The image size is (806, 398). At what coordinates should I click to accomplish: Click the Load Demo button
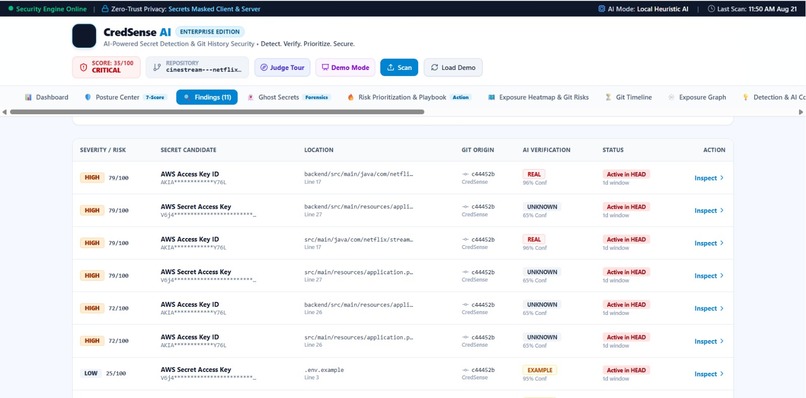pyautogui.click(x=453, y=67)
